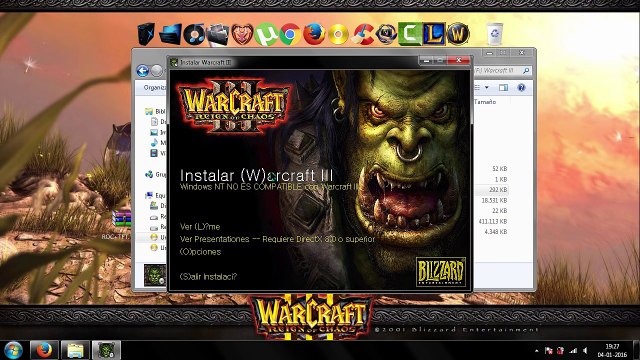Select the 4.348 KB file row
The height and width of the screenshot is (360, 640).
point(496,232)
